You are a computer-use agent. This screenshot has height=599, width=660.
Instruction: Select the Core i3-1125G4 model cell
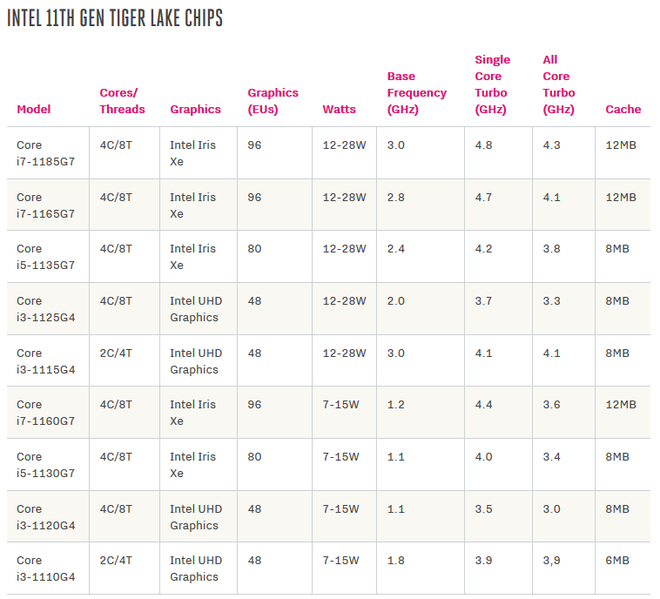click(46, 309)
